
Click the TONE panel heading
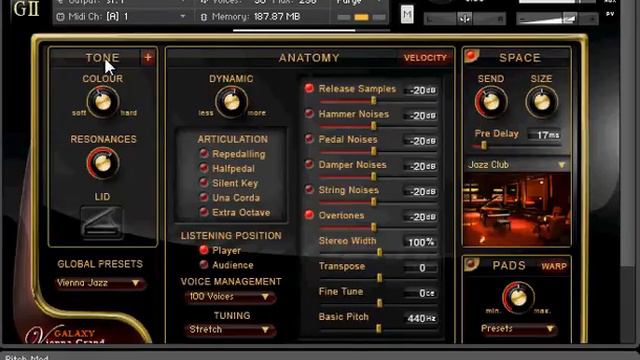tap(102, 58)
